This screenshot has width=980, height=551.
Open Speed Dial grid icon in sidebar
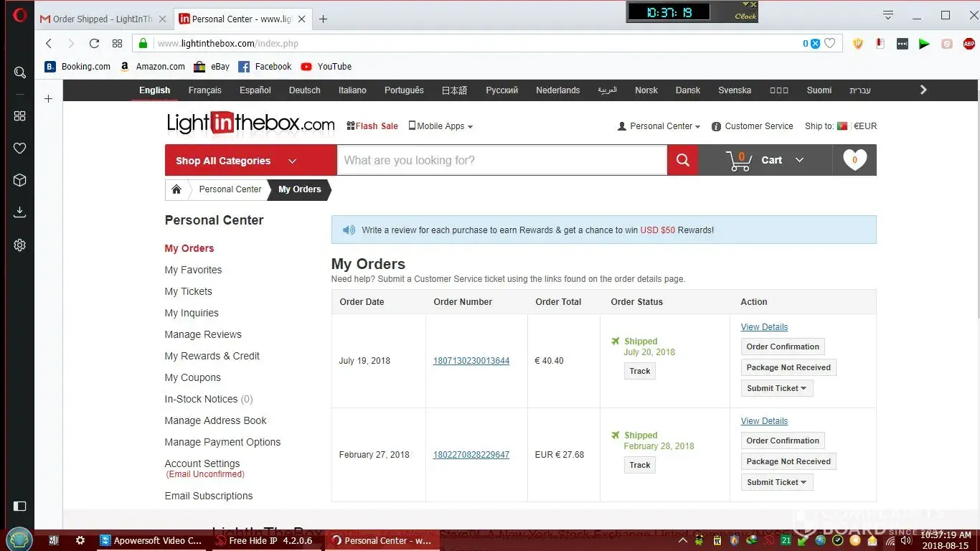click(19, 116)
